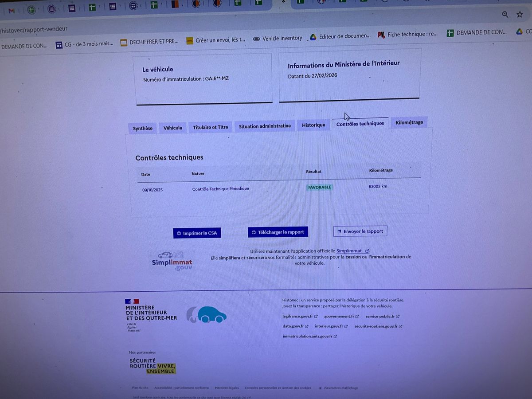This screenshot has width=532, height=399.
Task: Switch to the Historique tab
Action: [x=314, y=125]
